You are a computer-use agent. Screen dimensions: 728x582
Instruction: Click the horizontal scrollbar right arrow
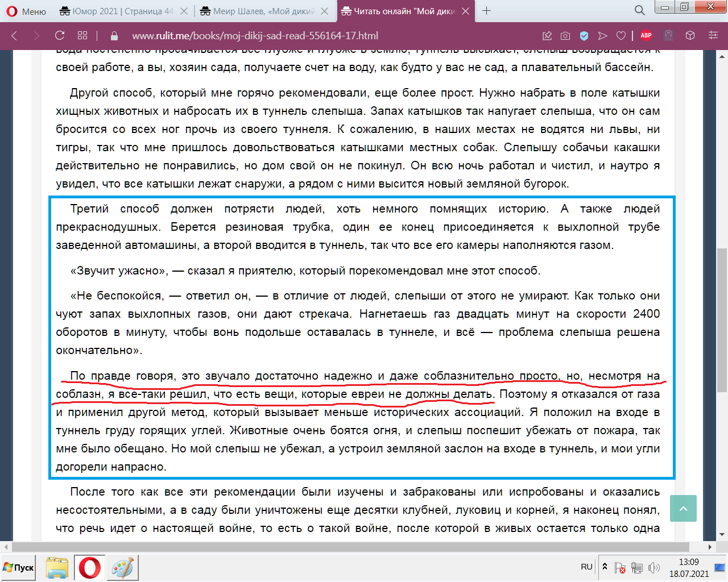point(710,547)
